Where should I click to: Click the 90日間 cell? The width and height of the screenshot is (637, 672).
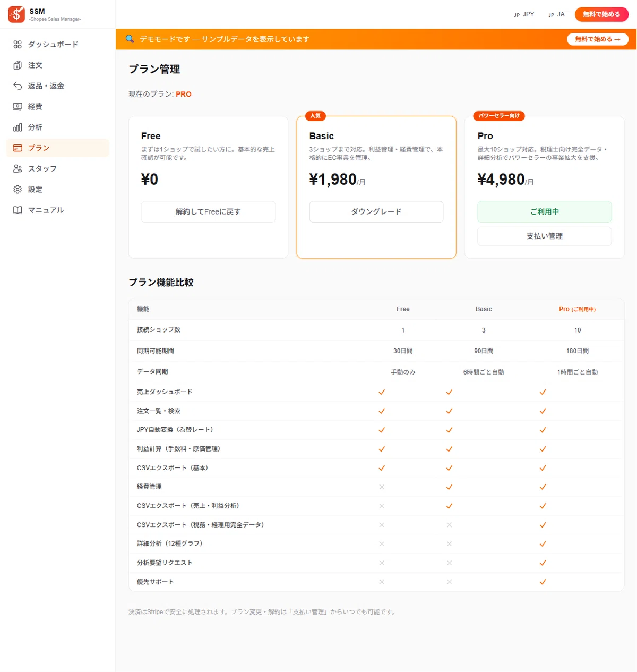[484, 351]
